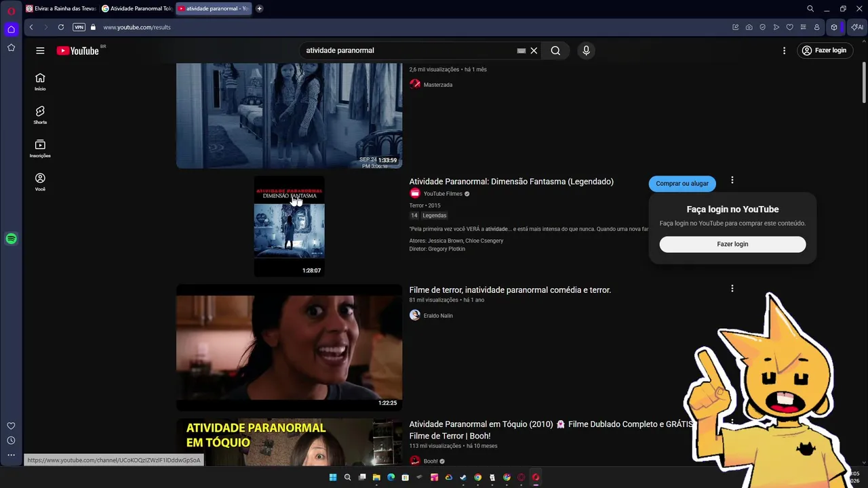Open Shorts from the YouTube sidebar
Image resolution: width=868 pixels, height=488 pixels.
point(40,115)
